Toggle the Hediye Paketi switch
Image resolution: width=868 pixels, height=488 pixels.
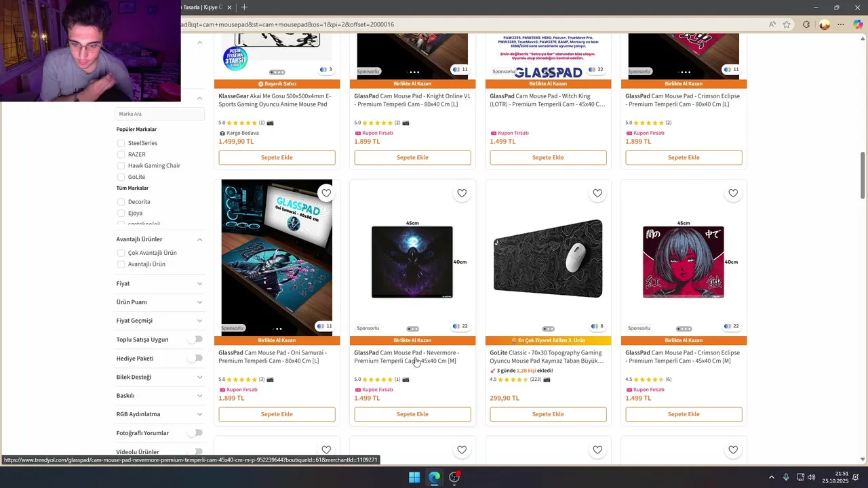(x=196, y=358)
